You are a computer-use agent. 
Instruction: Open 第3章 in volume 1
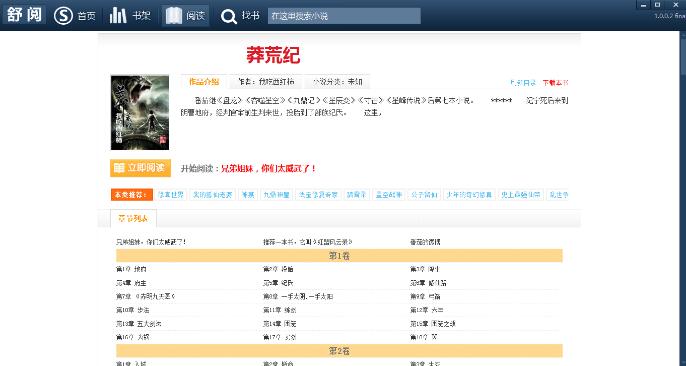[424, 269]
